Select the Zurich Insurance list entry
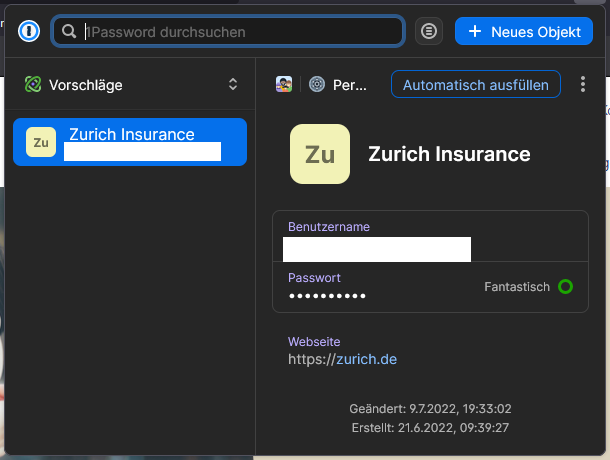This screenshot has height=460, width=610. click(130, 142)
